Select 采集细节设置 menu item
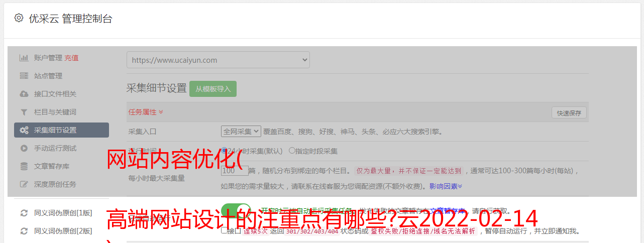 [x=61, y=130]
